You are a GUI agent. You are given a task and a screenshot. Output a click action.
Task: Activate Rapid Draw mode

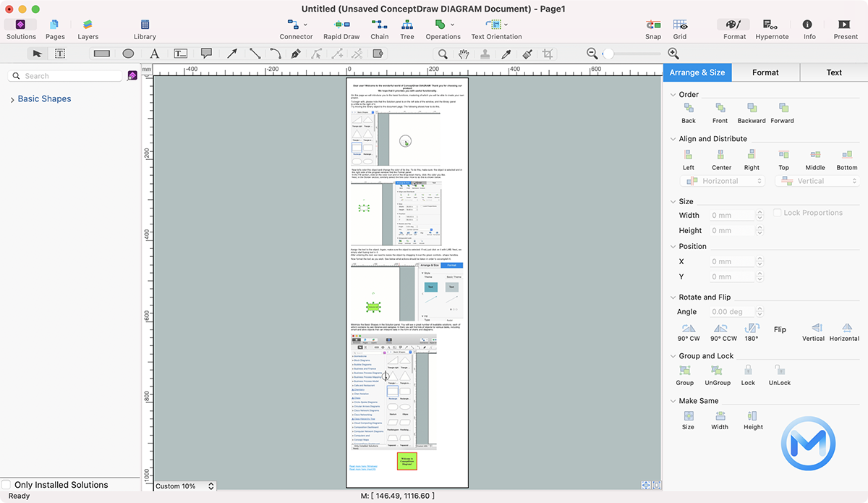(x=341, y=29)
